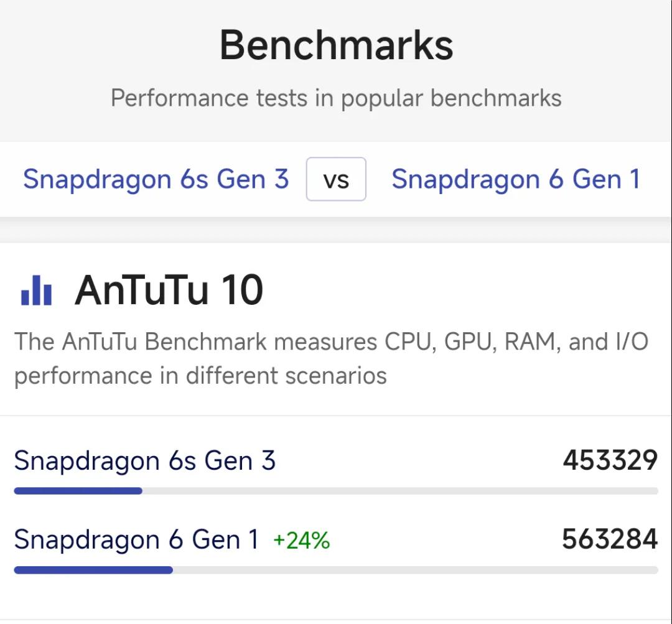Select Snapdragon 6 Gen 1 result row label
Screen dimensions: 672x624
click(x=136, y=539)
